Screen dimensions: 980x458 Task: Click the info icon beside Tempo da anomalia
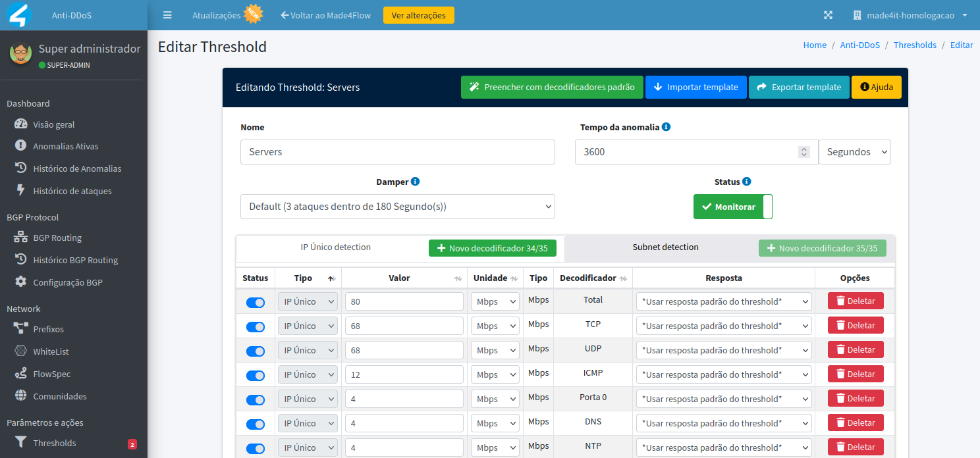coord(666,127)
